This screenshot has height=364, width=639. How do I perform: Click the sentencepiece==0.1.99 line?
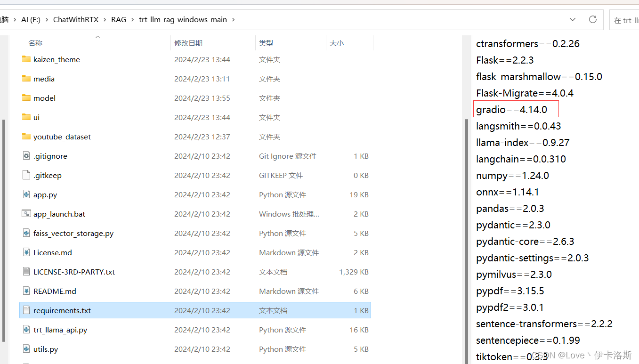(528, 340)
